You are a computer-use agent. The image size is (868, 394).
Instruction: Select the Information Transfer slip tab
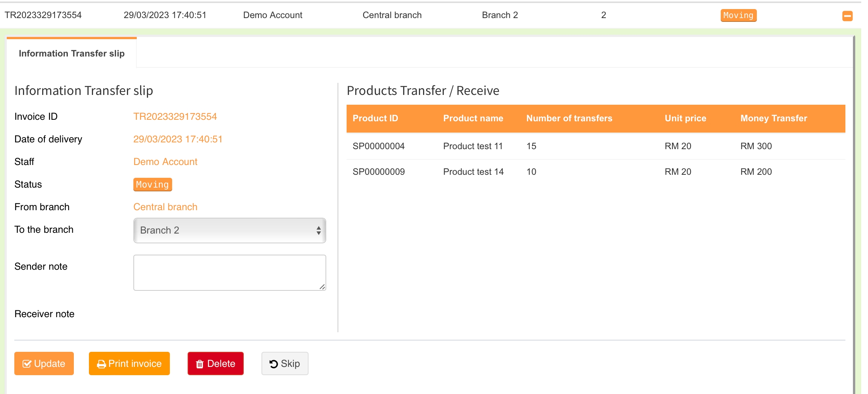click(72, 53)
